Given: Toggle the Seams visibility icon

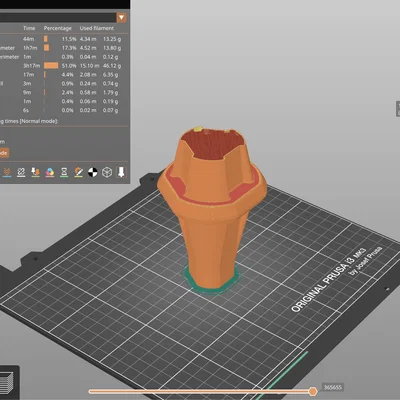Looking at the screenshot, I should [21, 172].
